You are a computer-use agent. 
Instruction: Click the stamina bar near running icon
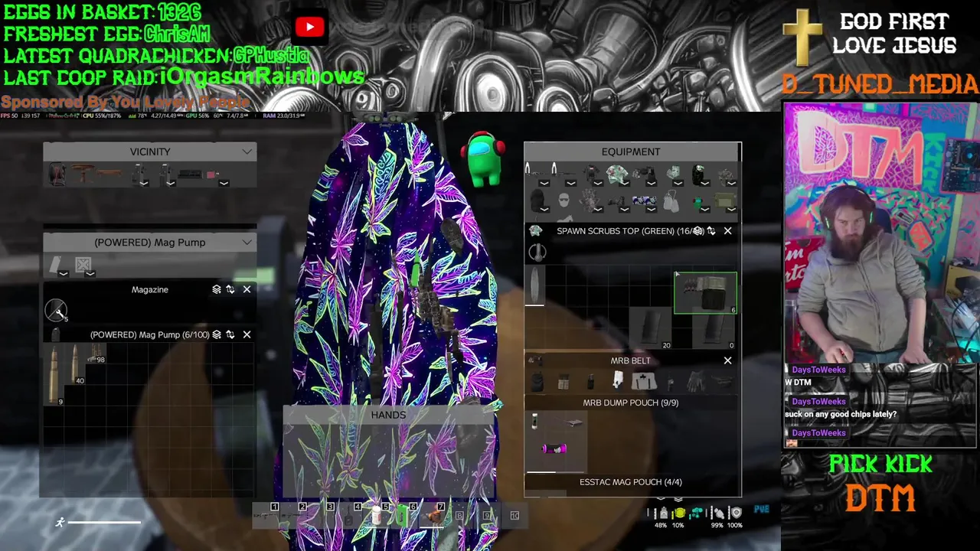(104, 523)
